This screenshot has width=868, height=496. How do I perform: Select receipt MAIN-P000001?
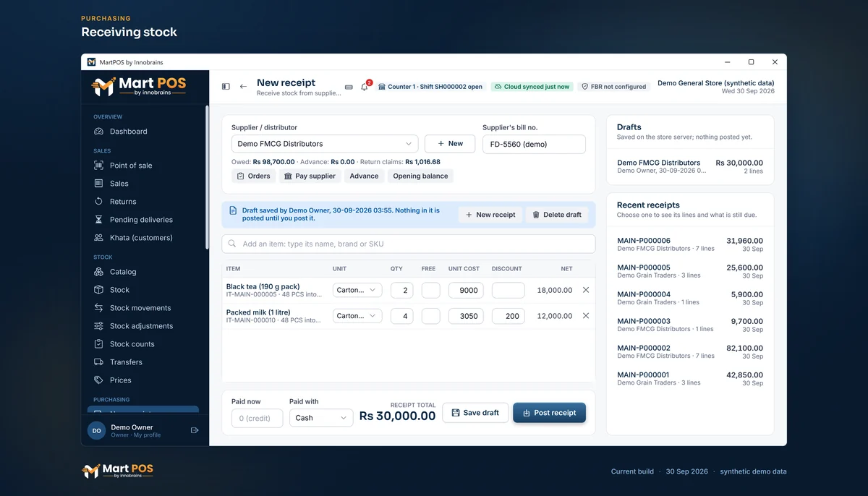click(x=690, y=378)
